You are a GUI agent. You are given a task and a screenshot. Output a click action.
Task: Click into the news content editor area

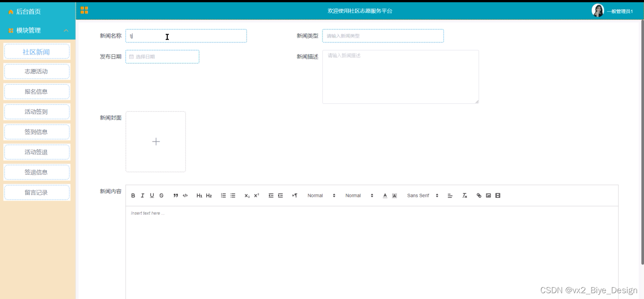(x=372, y=252)
